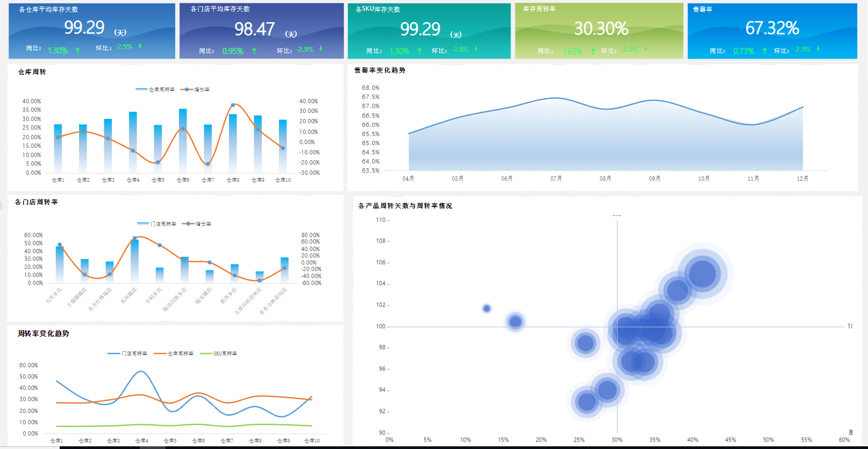Click 仓库10 label on 周转率变化趋势 axis
The image size is (868, 449).
(312, 440)
